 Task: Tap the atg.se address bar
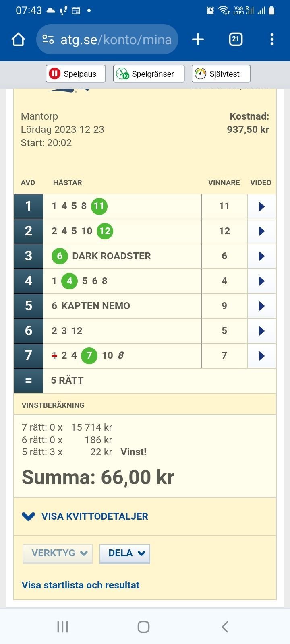pyautogui.click(x=107, y=39)
